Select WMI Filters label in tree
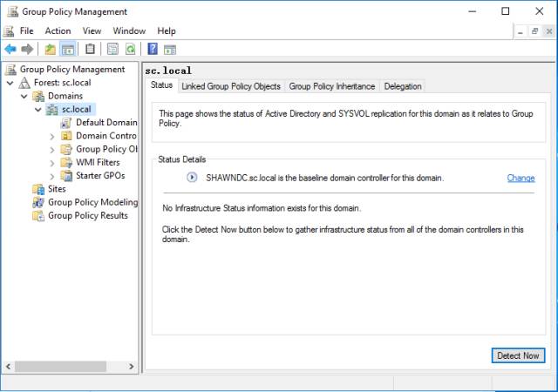This screenshot has width=558, height=392. click(98, 163)
